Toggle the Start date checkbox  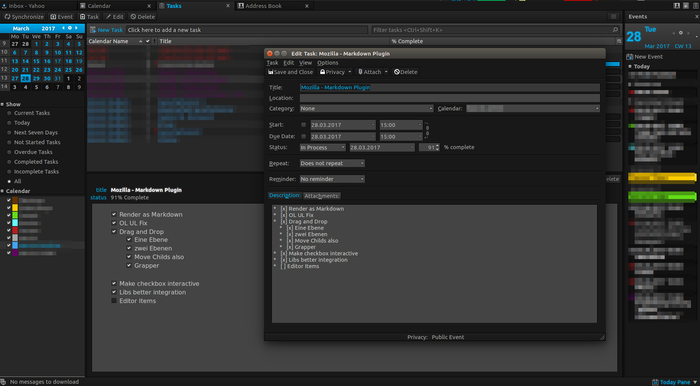(304, 125)
